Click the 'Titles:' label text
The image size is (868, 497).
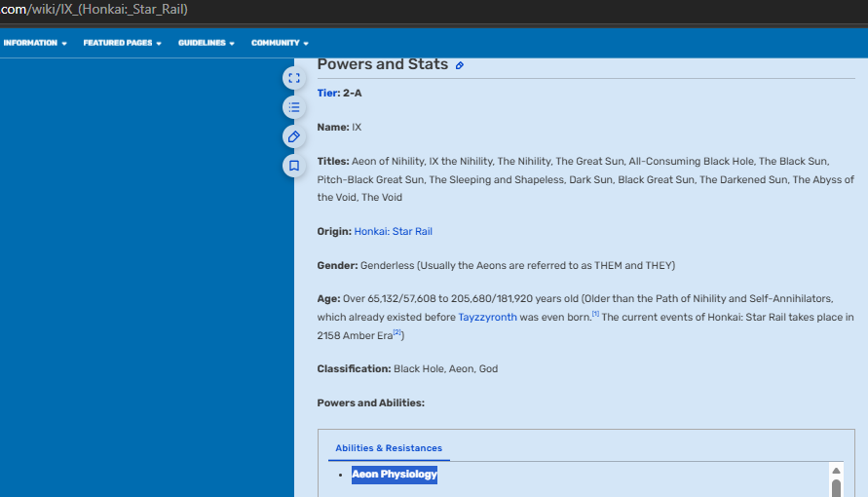(x=333, y=162)
